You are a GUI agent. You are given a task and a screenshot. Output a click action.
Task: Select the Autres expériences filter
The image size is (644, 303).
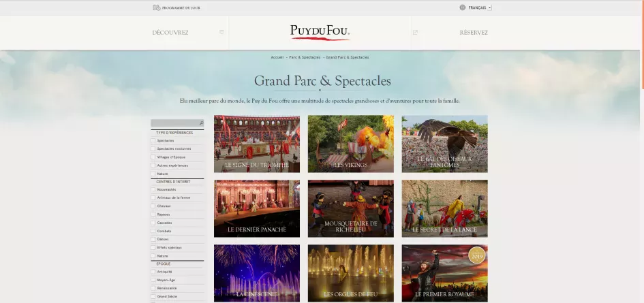[153, 165]
